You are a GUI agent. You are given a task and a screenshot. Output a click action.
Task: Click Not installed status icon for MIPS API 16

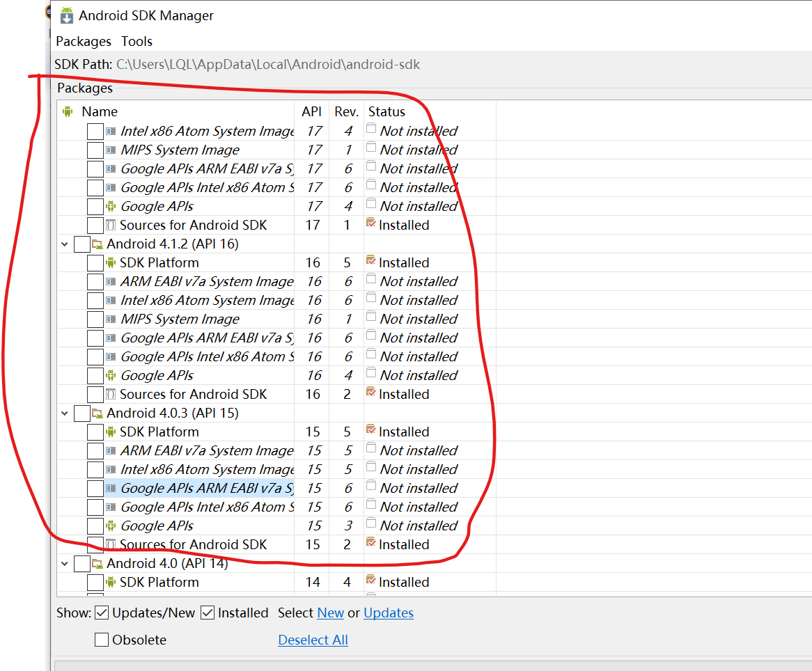click(x=370, y=316)
